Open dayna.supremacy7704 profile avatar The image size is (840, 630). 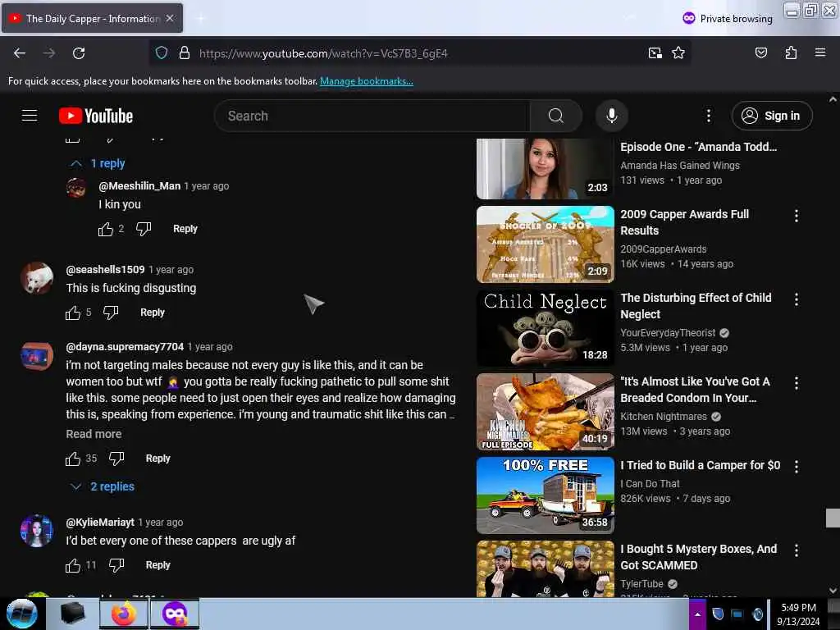tap(37, 356)
